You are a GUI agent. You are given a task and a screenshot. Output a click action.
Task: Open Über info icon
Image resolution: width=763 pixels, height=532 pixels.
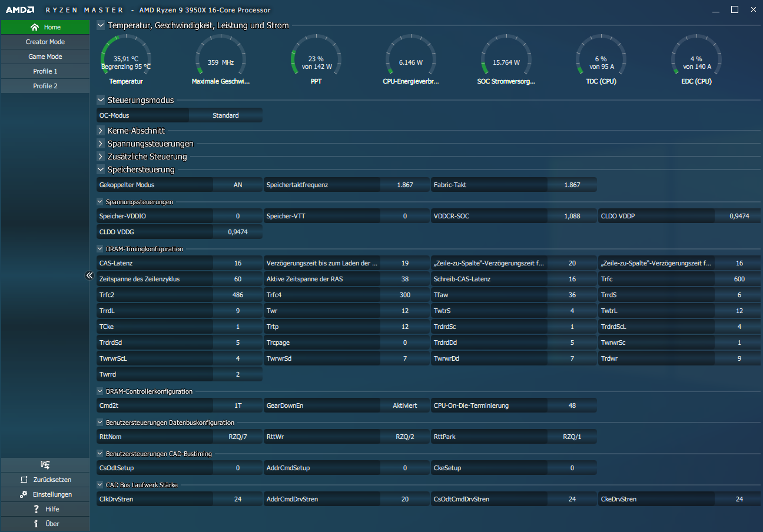(36, 524)
